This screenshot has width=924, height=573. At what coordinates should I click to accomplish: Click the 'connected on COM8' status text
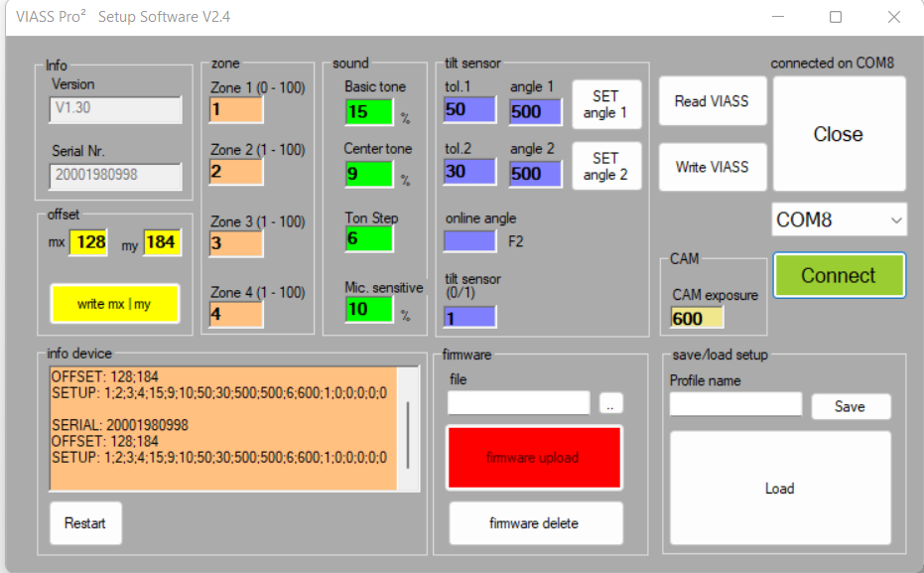click(x=833, y=64)
